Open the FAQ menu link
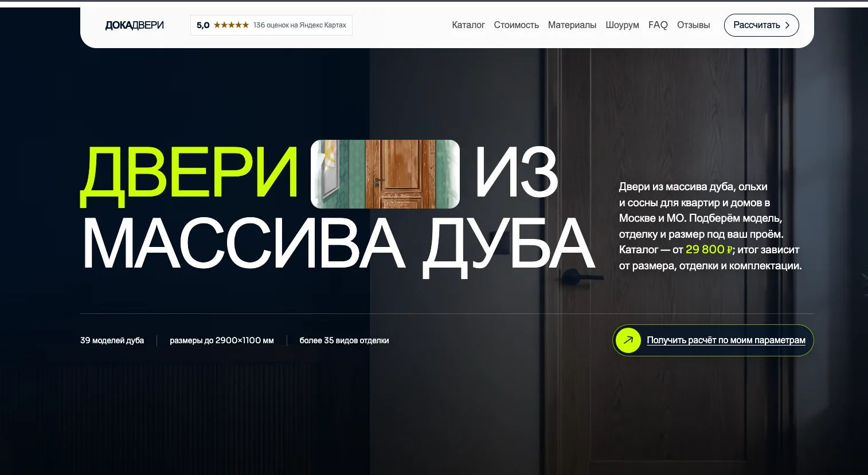The image size is (868, 475). 658,25
